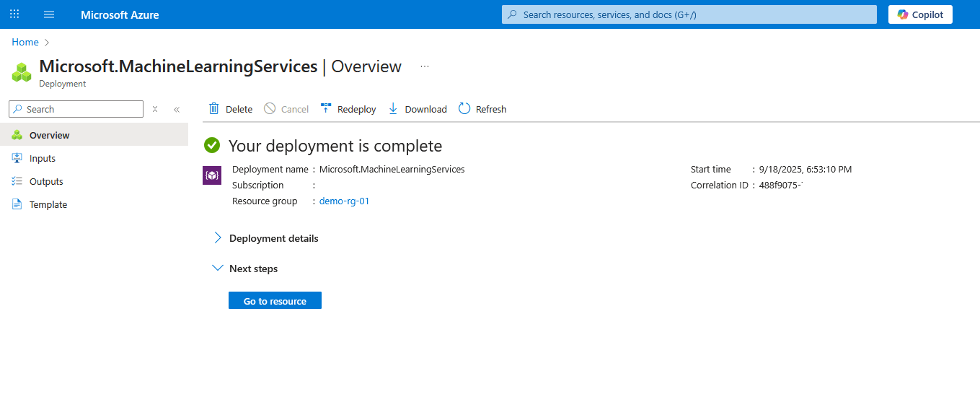Viewport: 980px width, 410px height.
Task: Refresh the deployment overview
Action: tap(482, 109)
